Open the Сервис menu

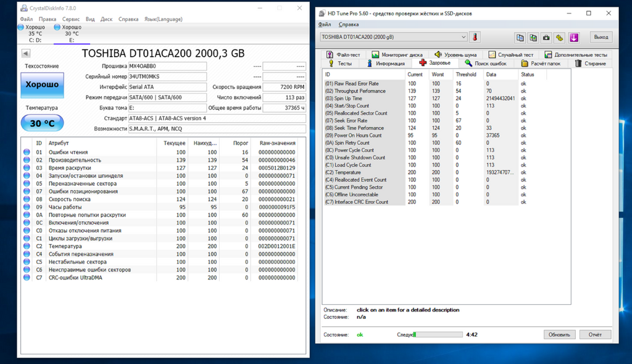pyautogui.click(x=70, y=19)
